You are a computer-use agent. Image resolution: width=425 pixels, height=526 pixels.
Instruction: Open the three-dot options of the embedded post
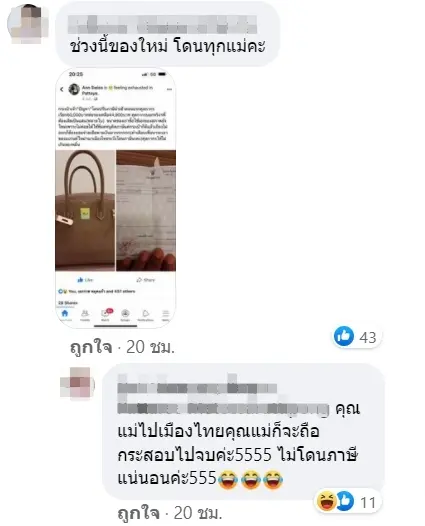pos(169,90)
